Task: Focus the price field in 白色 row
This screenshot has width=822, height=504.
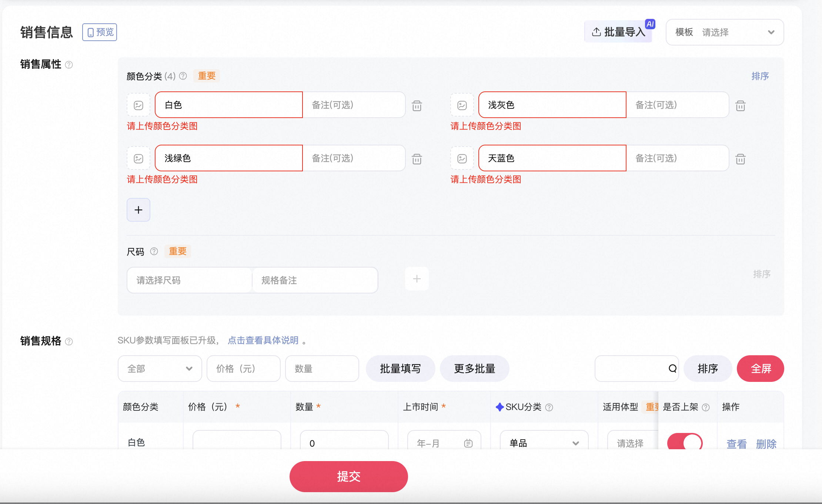Action: (x=237, y=440)
